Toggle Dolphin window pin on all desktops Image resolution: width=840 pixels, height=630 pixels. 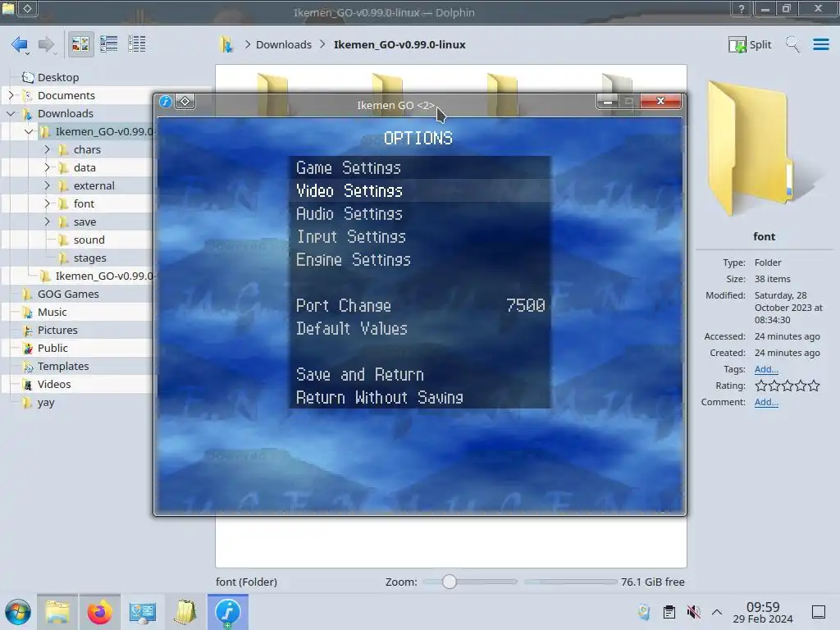click(28, 8)
